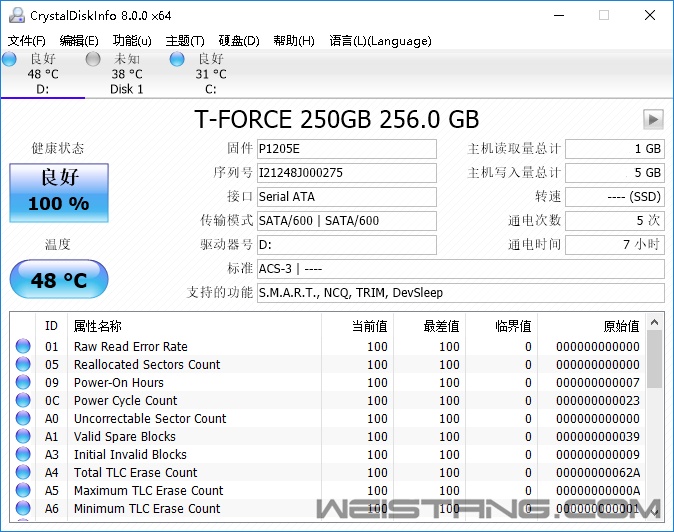Click raw value 000000000039
The width and height of the screenshot is (674, 532).
(598, 437)
